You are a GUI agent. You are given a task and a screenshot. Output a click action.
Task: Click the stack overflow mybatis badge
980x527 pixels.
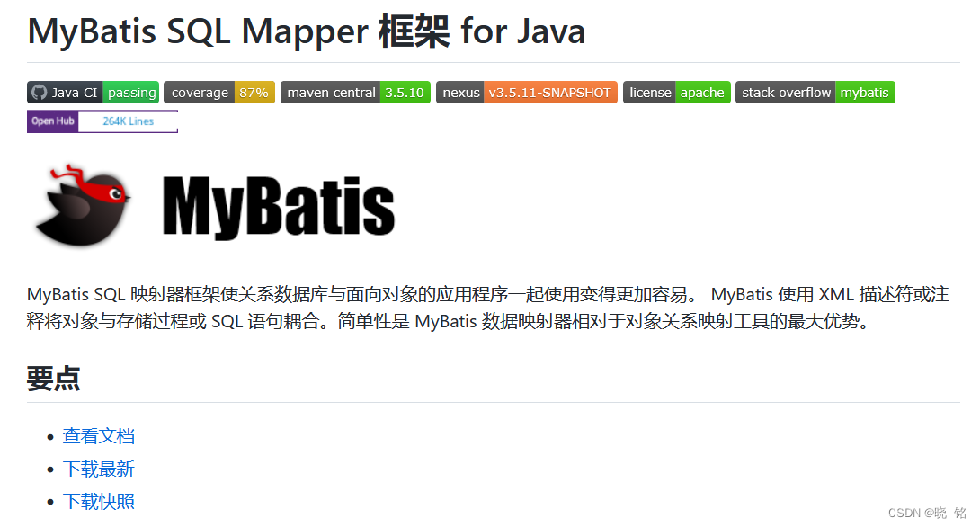(815, 92)
